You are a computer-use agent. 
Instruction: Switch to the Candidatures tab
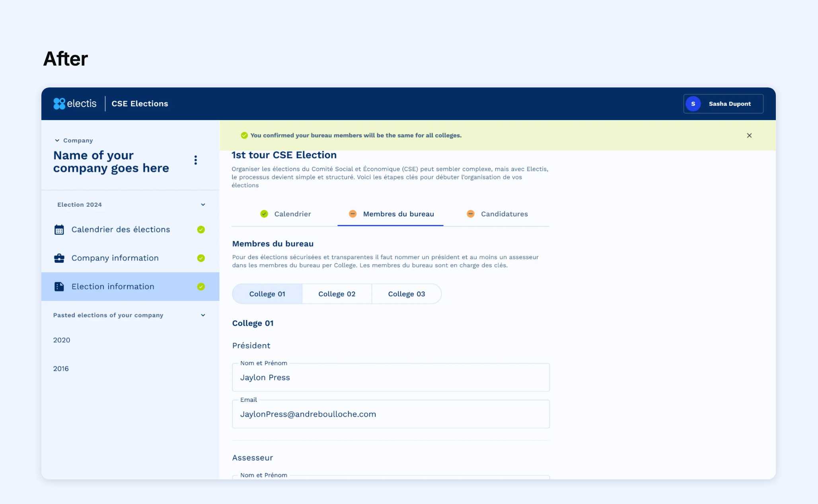pos(497,214)
